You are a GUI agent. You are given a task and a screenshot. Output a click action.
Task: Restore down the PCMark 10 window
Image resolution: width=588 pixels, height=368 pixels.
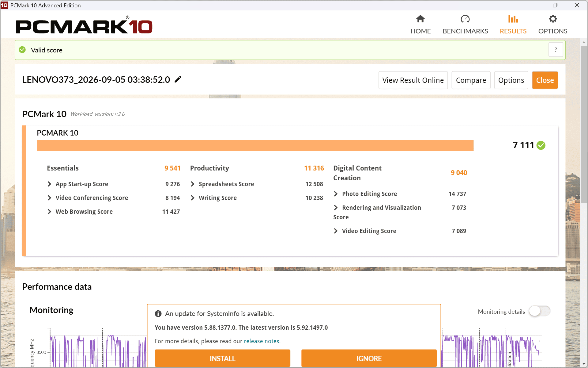pos(555,5)
